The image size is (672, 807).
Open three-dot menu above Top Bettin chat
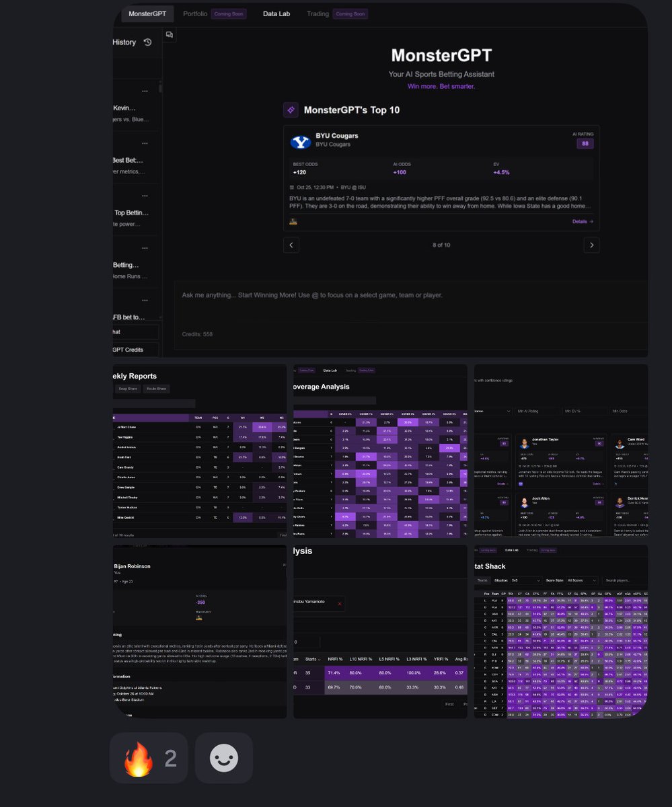(145, 196)
